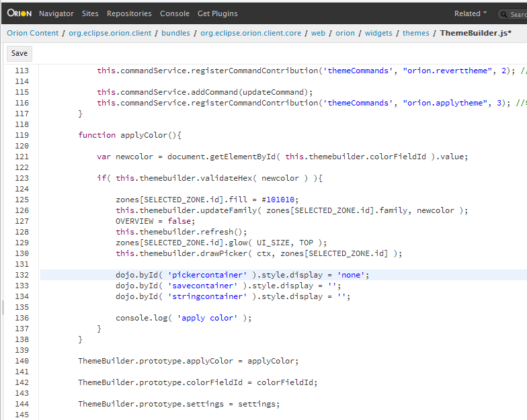Screen dimensions: 527x420
Task: Click the Orion logo
Action: coord(19,13)
